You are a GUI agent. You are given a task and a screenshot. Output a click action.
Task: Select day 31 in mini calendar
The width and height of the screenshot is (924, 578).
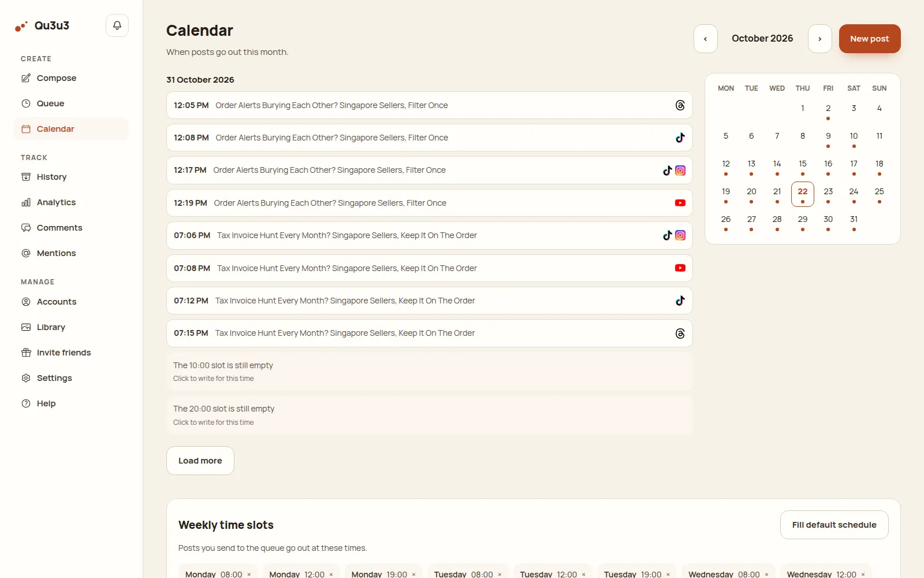tap(854, 222)
